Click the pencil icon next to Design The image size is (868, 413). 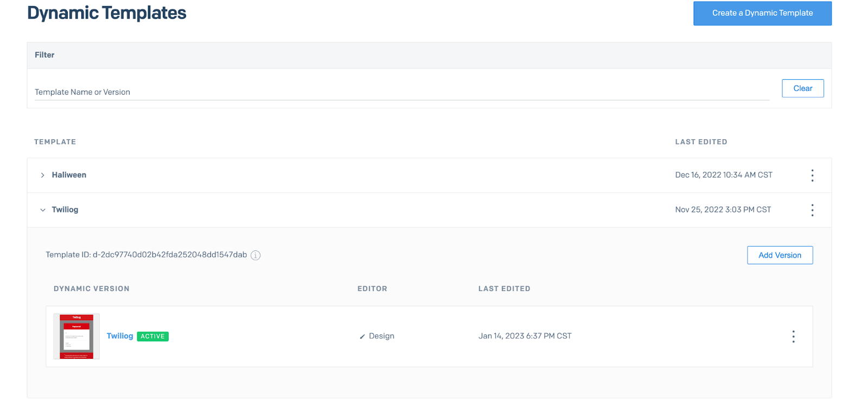coord(362,337)
